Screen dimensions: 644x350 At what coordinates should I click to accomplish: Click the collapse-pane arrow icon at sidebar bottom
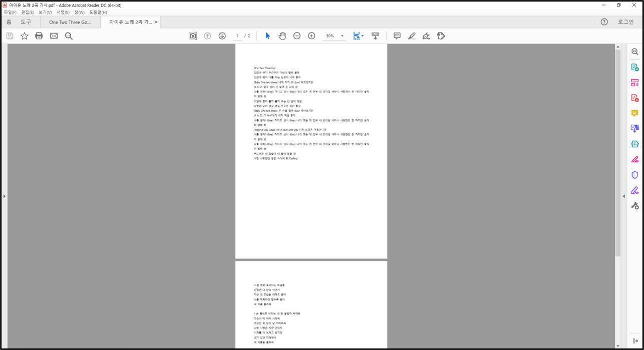click(x=635, y=341)
